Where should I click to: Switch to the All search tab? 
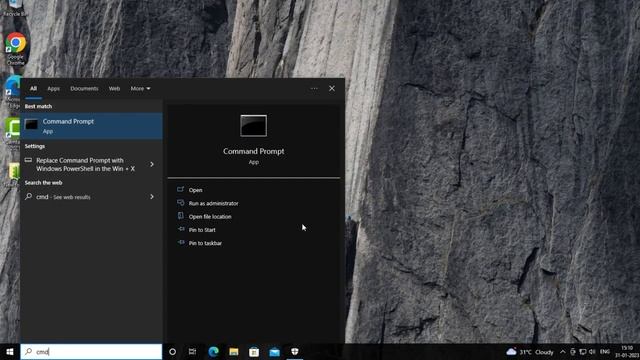(x=33, y=89)
